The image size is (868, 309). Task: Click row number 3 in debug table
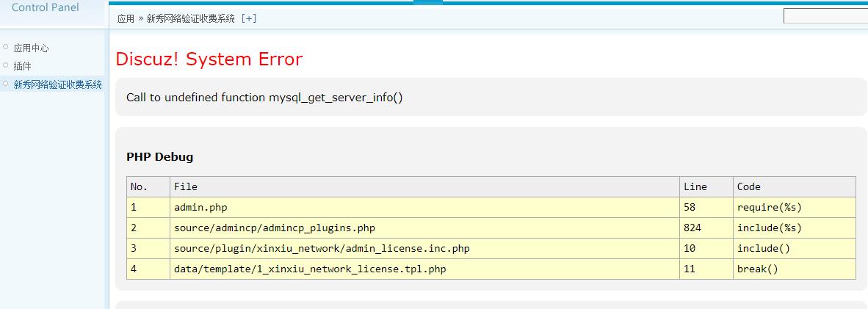tap(148, 249)
